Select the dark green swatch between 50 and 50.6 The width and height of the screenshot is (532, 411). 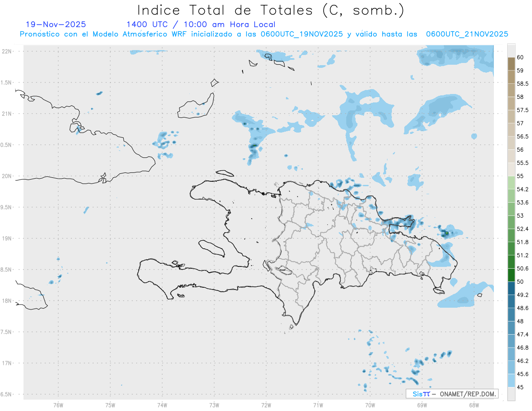[511, 275]
